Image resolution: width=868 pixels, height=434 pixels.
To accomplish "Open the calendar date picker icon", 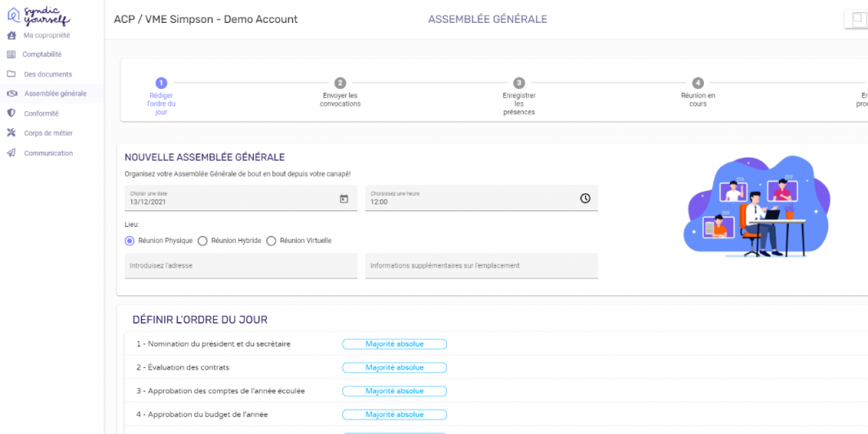I will tap(343, 198).
